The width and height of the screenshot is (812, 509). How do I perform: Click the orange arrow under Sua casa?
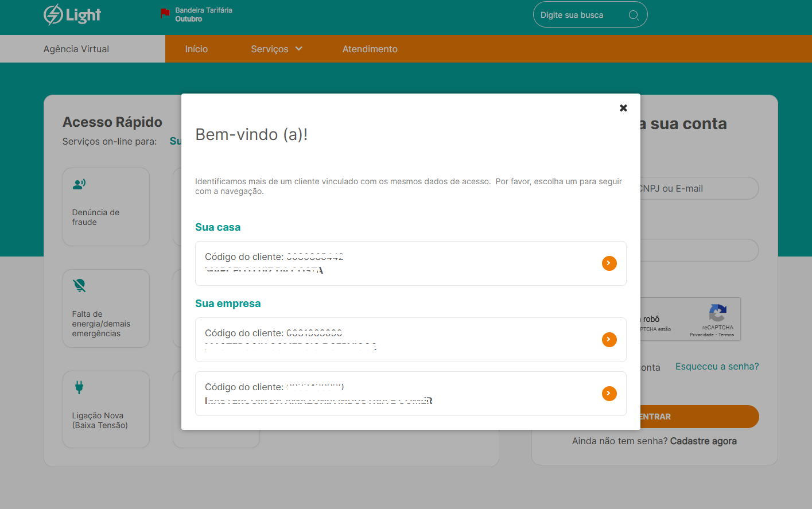point(609,263)
